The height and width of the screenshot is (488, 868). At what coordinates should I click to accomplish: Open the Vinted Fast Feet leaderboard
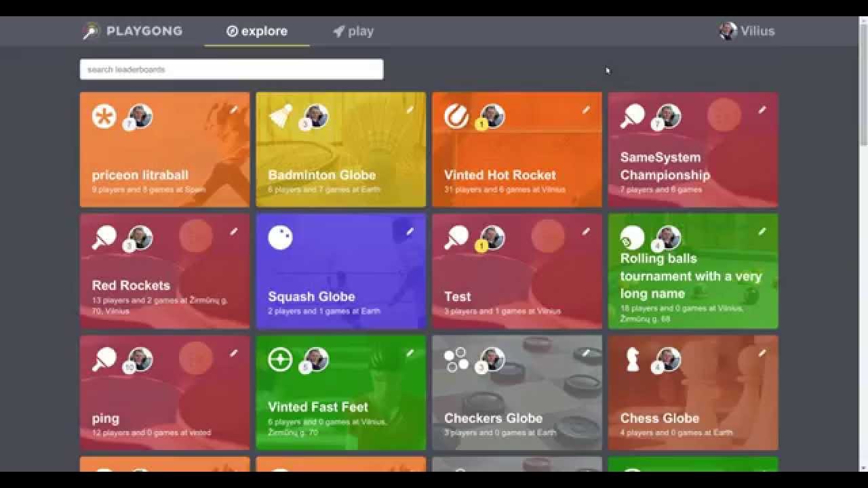318,407
